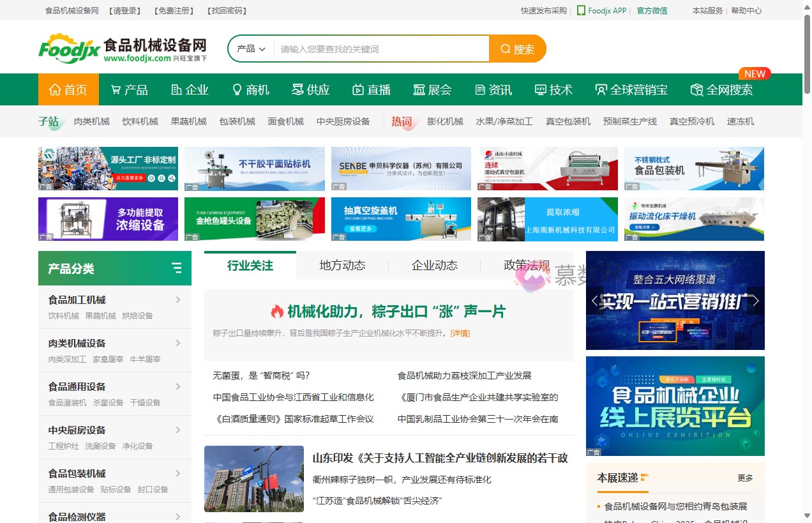Expand the 中央厨房设备 category arrow
This screenshot has height=523, width=812.
coord(178,430)
